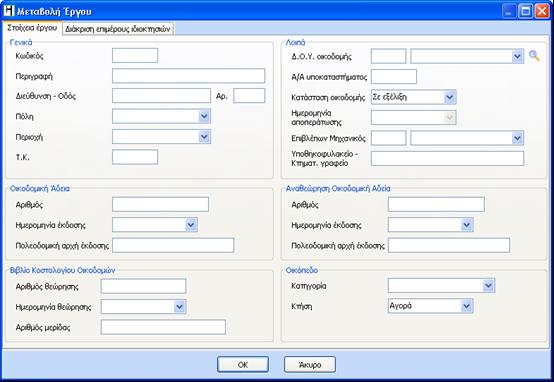
Task: Click the Αριθμός θεώρησης field
Action: tap(143, 286)
